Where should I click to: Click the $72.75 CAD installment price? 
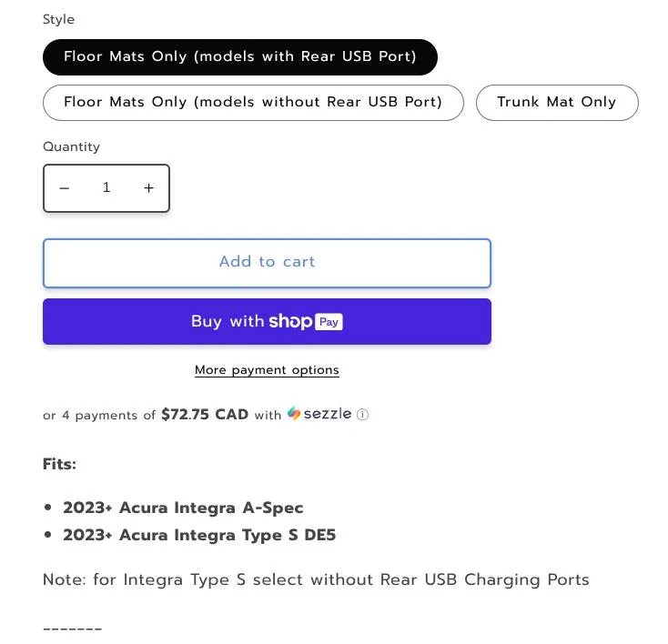click(x=205, y=415)
